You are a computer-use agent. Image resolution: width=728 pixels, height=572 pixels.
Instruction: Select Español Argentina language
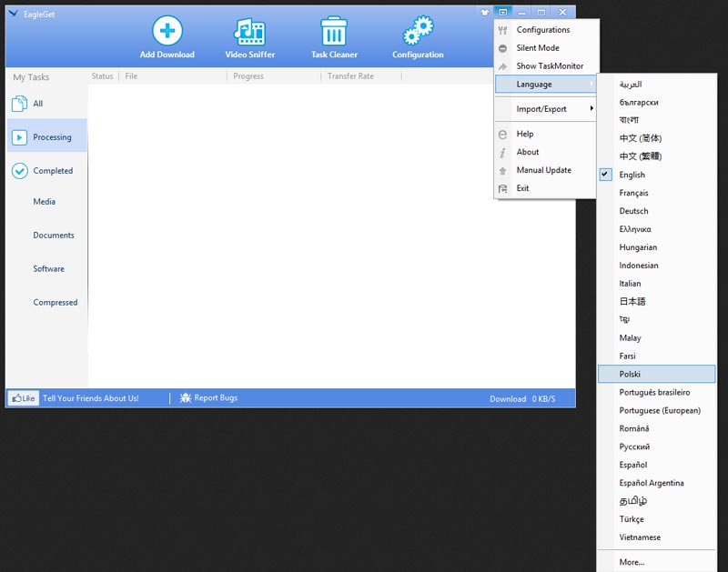click(x=656, y=483)
